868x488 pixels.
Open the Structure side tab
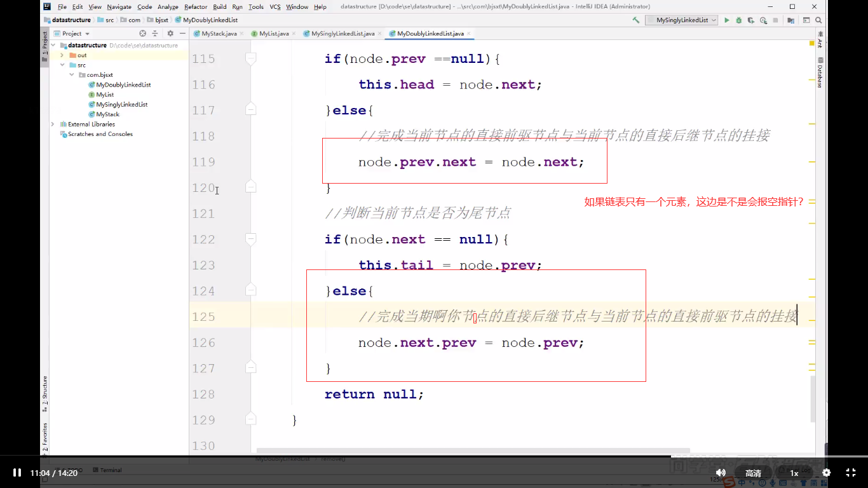pyautogui.click(x=44, y=393)
